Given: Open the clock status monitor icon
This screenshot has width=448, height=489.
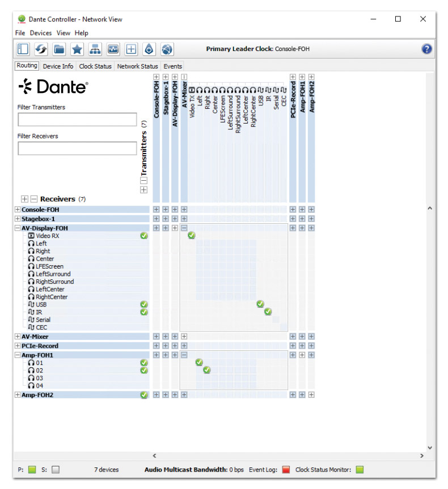Looking at the screenshot, I should tap(113, 49).
